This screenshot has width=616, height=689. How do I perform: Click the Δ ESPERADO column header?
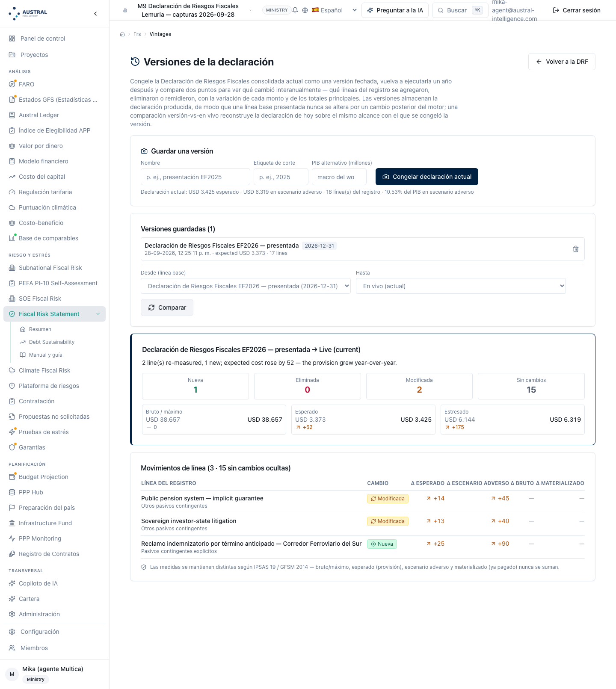[x=428, y=483]
